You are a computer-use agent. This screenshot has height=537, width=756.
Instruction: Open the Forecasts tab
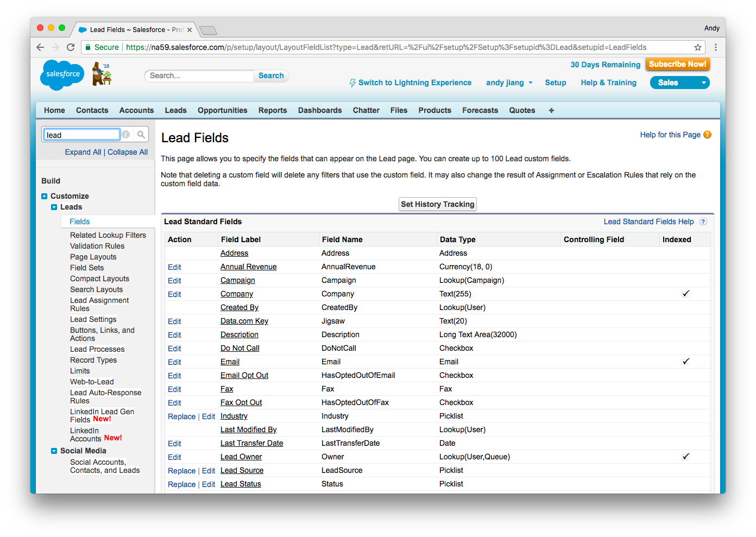point(480,110)
